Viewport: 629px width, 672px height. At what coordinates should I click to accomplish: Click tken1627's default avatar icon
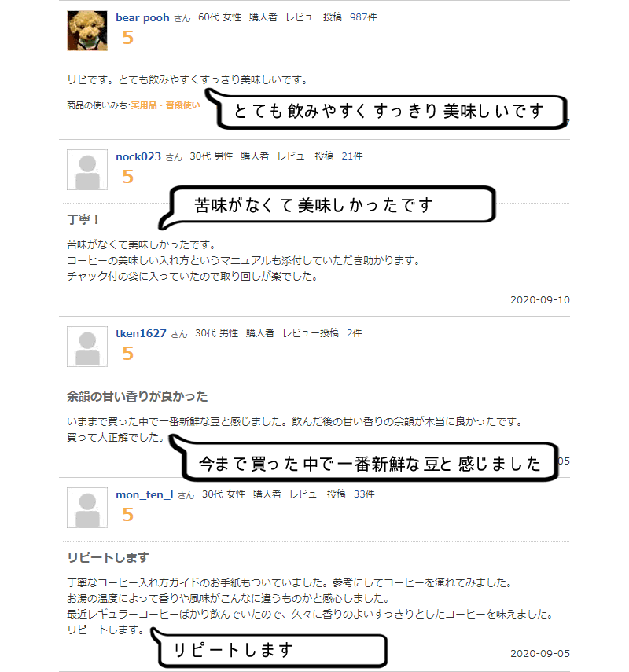[x=87, y=347]
